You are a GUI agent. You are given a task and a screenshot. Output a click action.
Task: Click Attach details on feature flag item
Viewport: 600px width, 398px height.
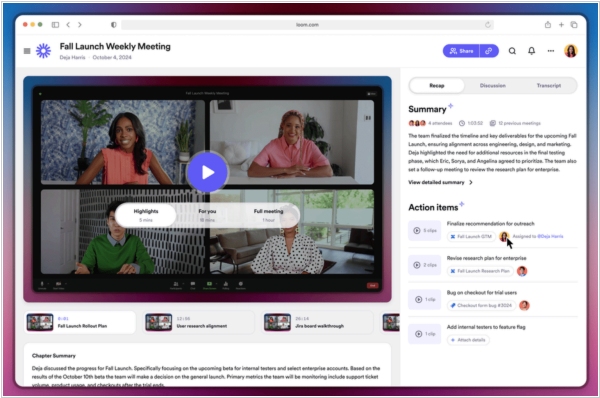(468, 340)
